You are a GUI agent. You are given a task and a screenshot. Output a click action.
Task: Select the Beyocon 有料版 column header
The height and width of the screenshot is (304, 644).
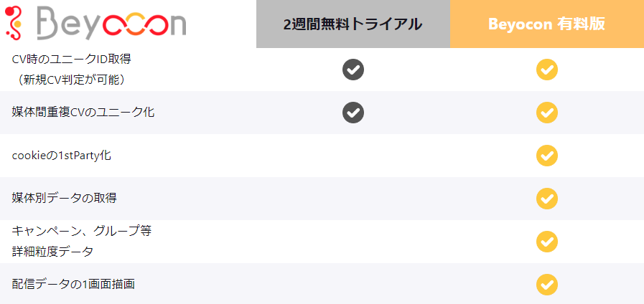(x=546, y=24)
